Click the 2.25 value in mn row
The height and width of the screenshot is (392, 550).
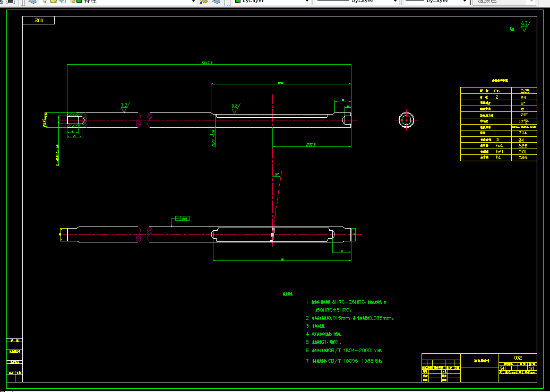pyautogui.click(x=525, y=91)
